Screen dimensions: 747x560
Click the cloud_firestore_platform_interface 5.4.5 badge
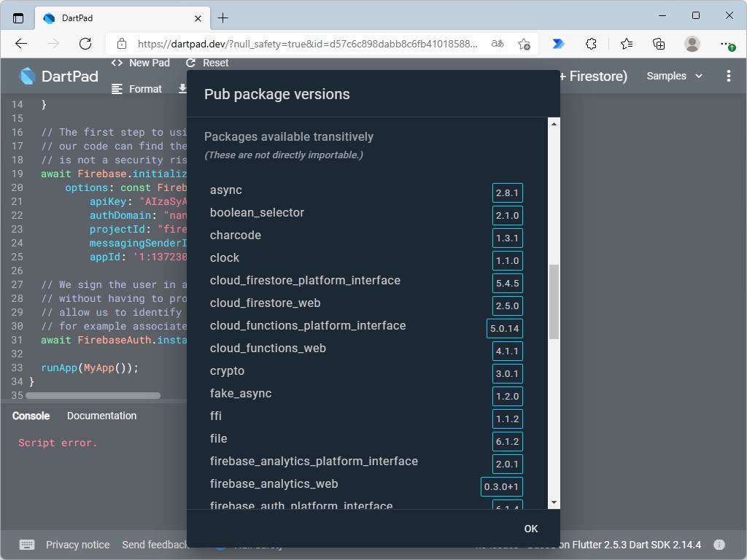pyautogui.click(x=508, y=284)
